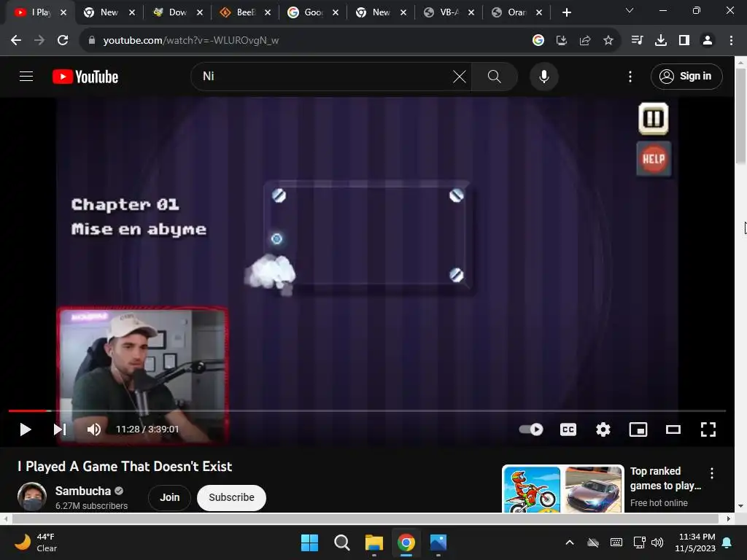The width and height of the screenshot is (747, 560).
Task: Open Windows taskbar search
Action: coord(341,542)
